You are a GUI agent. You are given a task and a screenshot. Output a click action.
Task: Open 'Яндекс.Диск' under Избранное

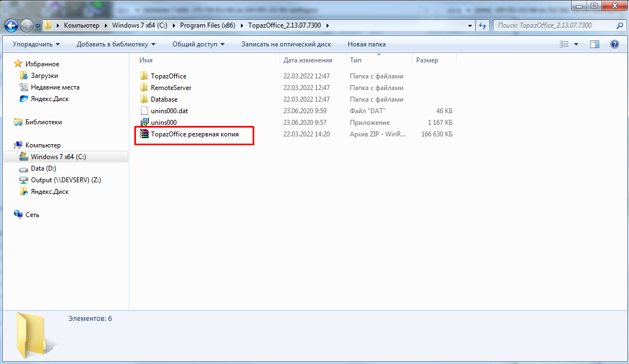tap(49, 99)
